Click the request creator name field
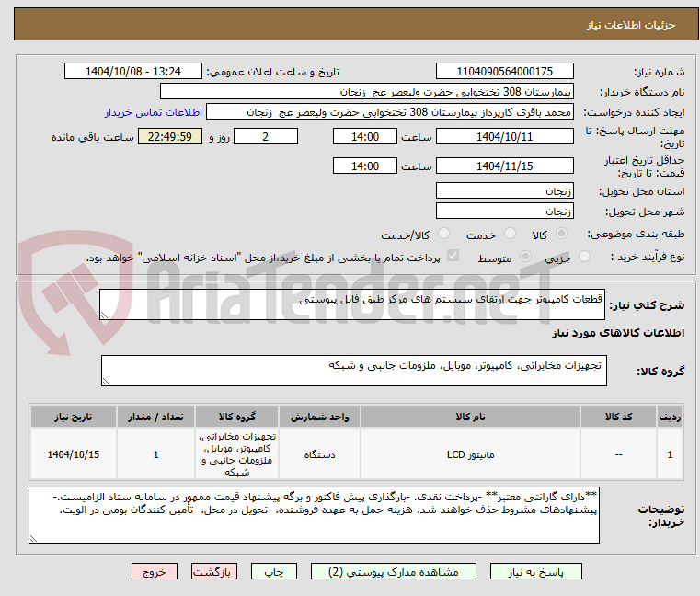Image resolution: width=700 pixels, height=596 pixels. point(390,112)
